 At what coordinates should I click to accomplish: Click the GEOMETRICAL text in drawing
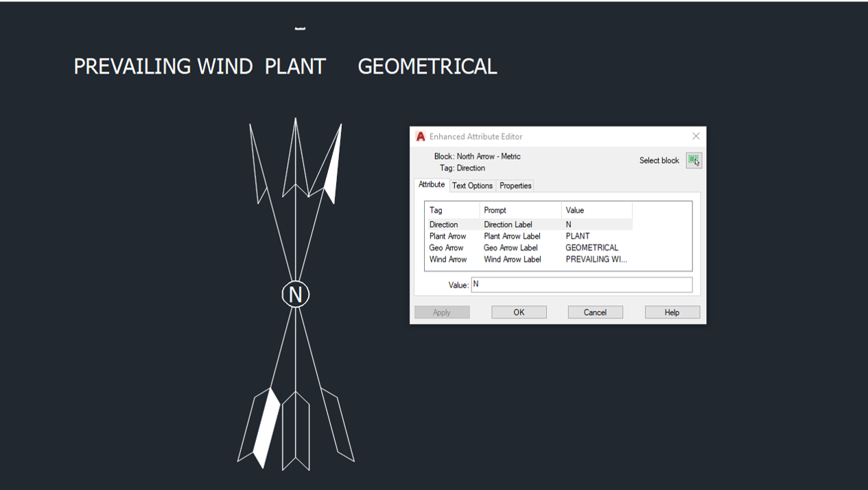point(427,67)
